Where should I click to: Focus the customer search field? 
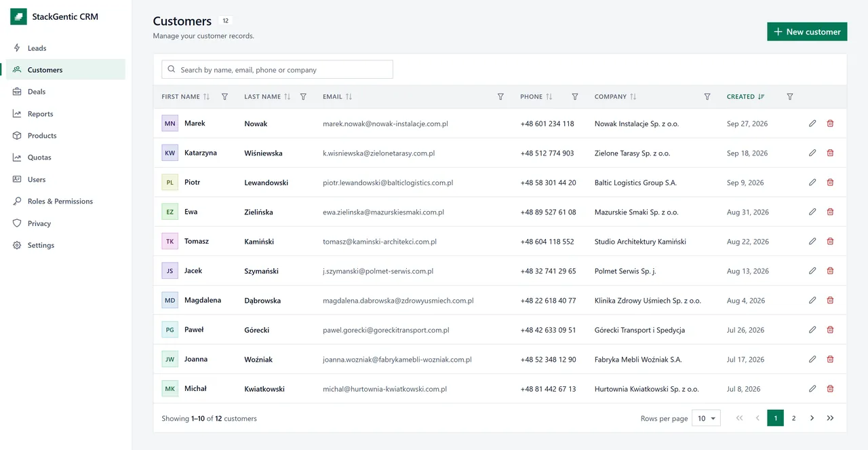tap(277, 69)
